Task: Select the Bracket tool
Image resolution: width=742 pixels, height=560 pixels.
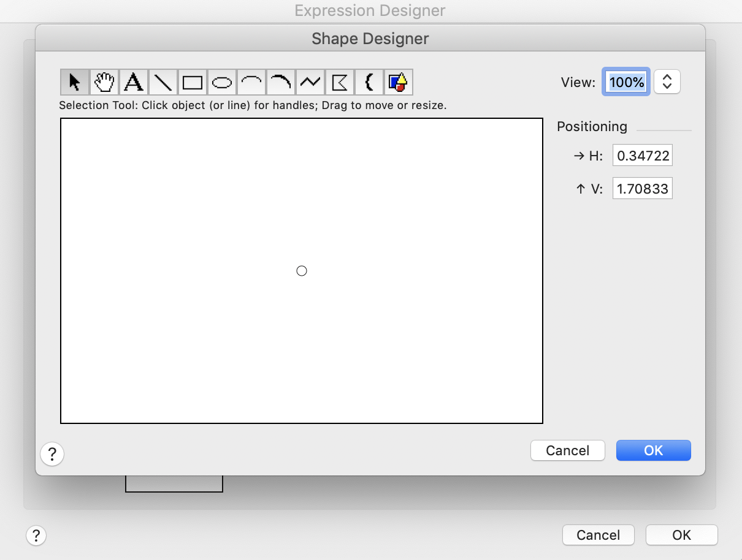Action: point(369,82)
